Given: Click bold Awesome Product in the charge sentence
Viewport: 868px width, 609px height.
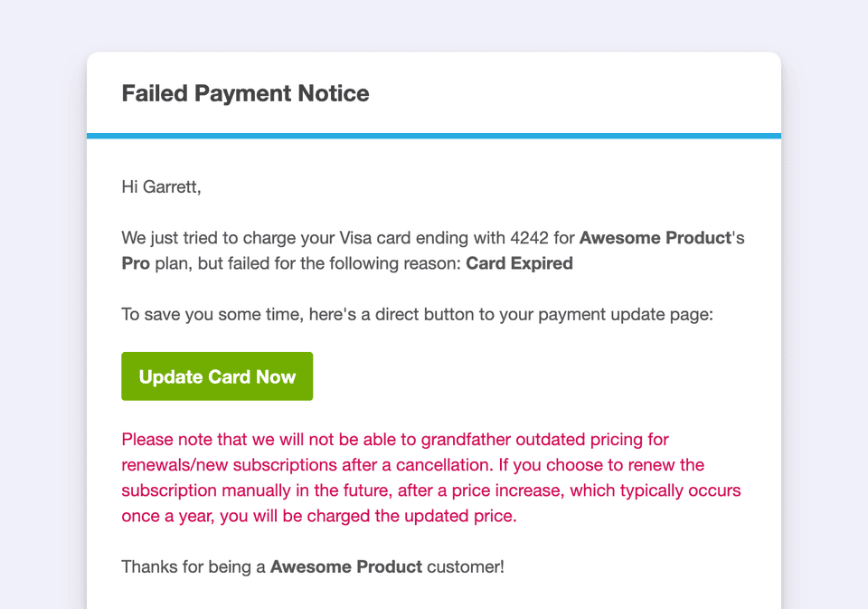Looking at the screenshot, I should click(654, 239).
